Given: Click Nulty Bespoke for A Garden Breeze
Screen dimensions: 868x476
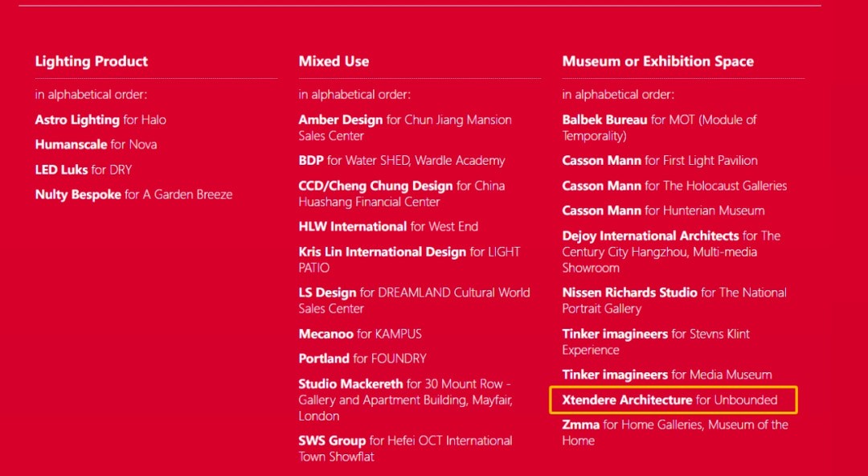Looking at the screenshot, I should click(133, 195).
